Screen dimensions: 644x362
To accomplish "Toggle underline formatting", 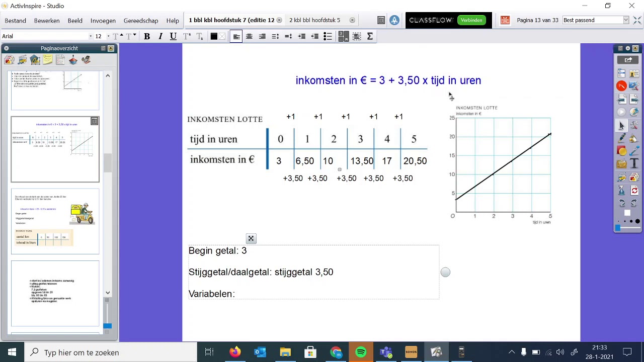I will tap(173, 36).
